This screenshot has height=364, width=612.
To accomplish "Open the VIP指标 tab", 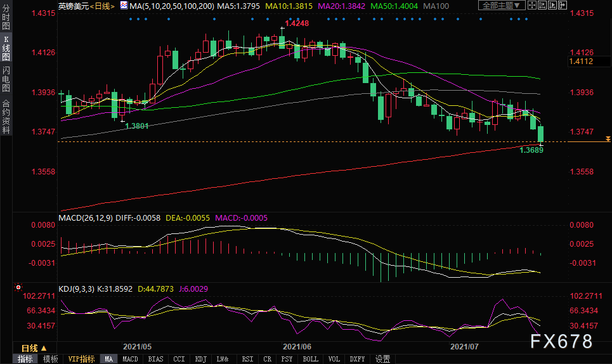I will coord(81,359).
